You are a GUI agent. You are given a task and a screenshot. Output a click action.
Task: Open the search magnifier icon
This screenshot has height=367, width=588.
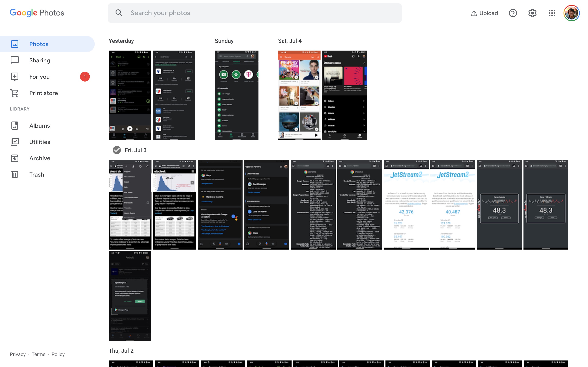119,13
